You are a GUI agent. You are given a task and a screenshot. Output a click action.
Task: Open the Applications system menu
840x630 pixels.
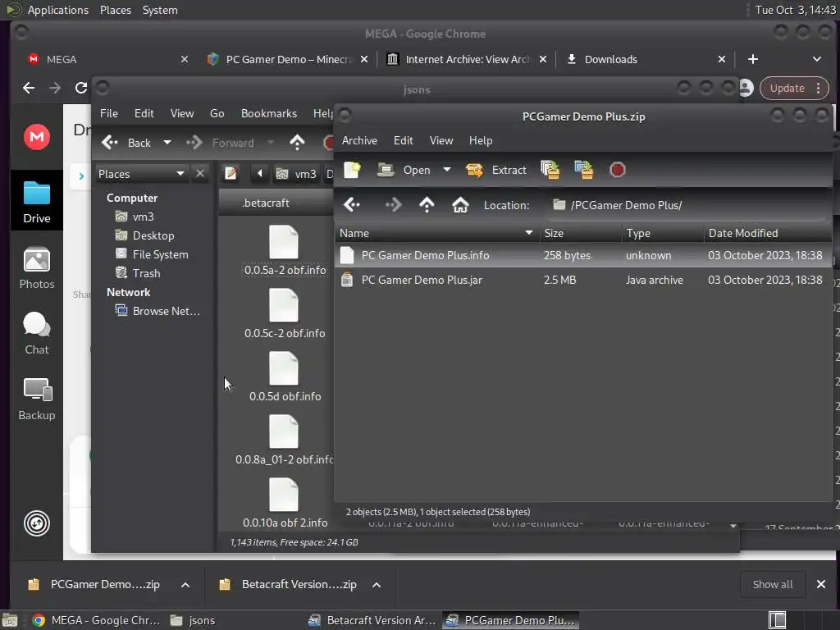[x=58, y=10]
